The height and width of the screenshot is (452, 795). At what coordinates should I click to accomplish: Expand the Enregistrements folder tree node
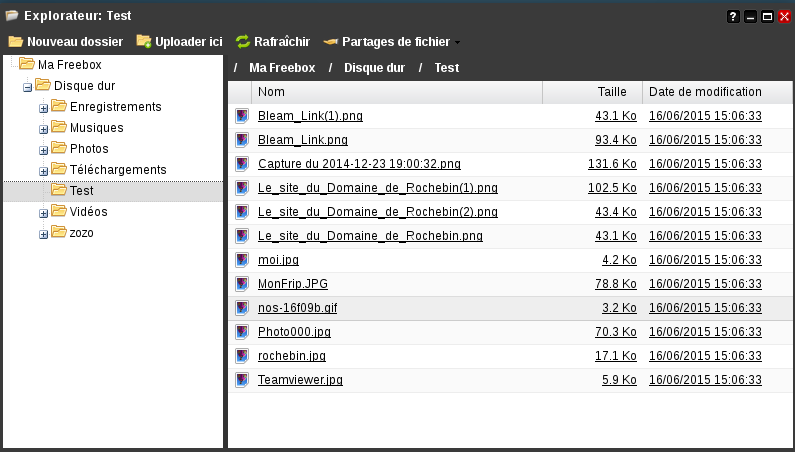click(x=43, y=108)
